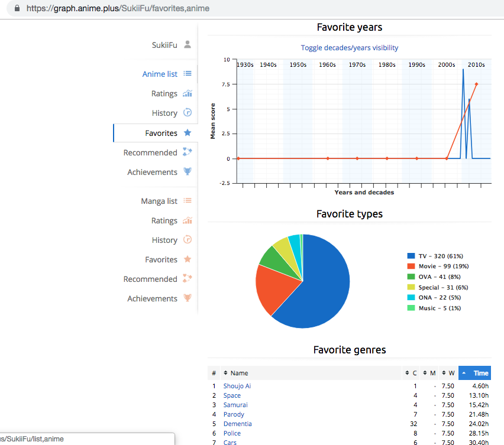Click the anime History clock icon
This screenshot has width=504, height=445.
(x=188, y=113)
